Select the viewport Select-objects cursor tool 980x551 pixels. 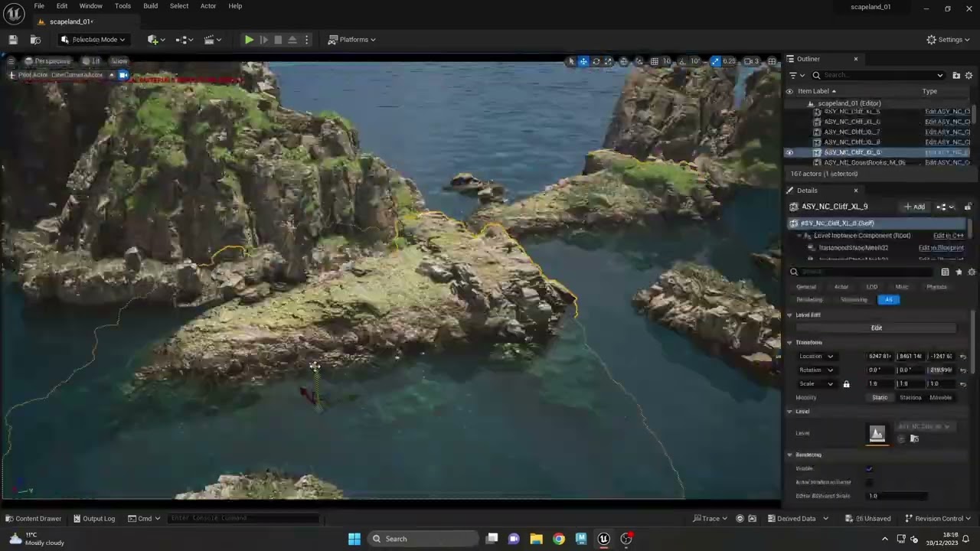570,61
